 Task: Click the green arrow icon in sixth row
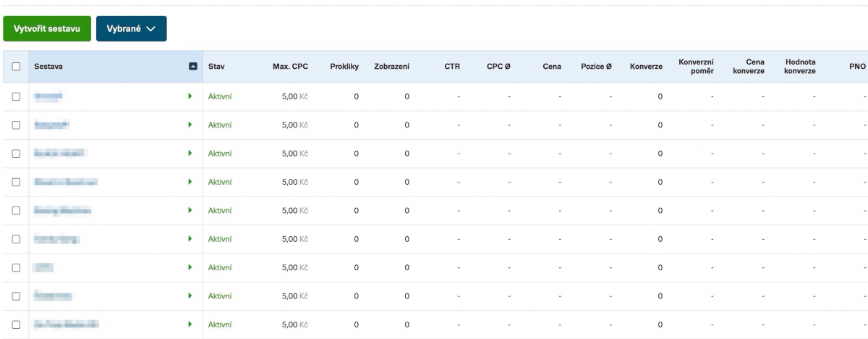click(x=190, y=239)
